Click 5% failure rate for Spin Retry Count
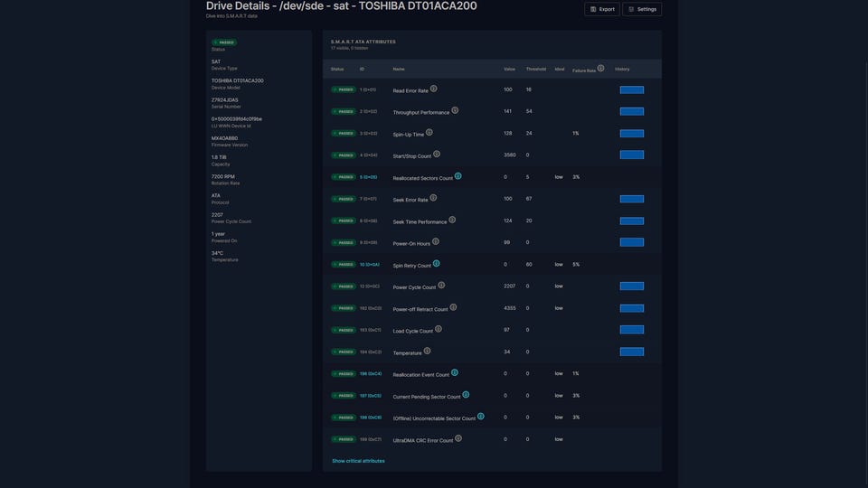The height and width of the screenshot is (488, 868). [x=576, y=265]
